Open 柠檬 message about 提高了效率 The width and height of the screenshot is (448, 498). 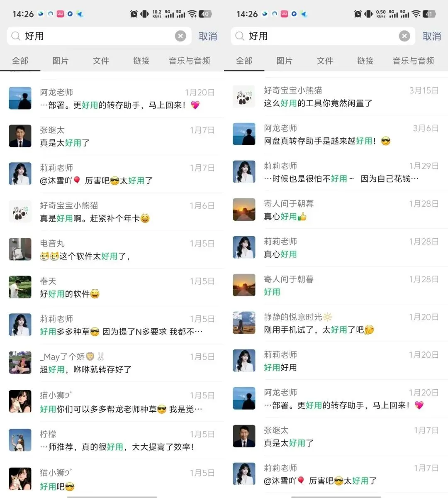click(x=112, y=440)
